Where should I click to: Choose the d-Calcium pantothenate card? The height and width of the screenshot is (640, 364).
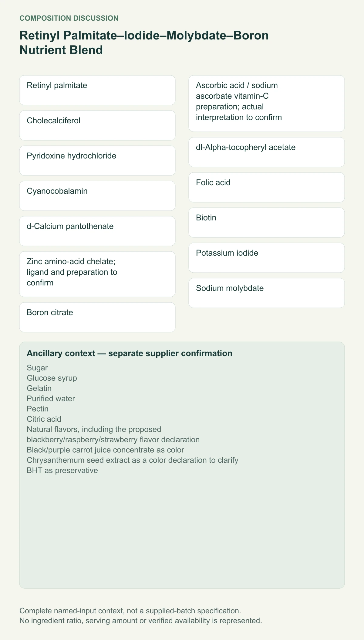[97, 231]
